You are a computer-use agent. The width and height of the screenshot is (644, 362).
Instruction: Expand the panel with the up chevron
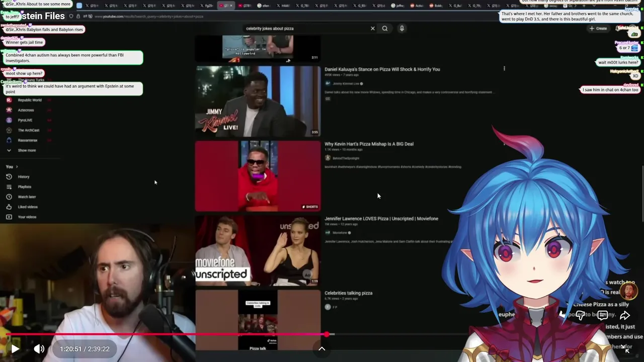tap(322, 348)
